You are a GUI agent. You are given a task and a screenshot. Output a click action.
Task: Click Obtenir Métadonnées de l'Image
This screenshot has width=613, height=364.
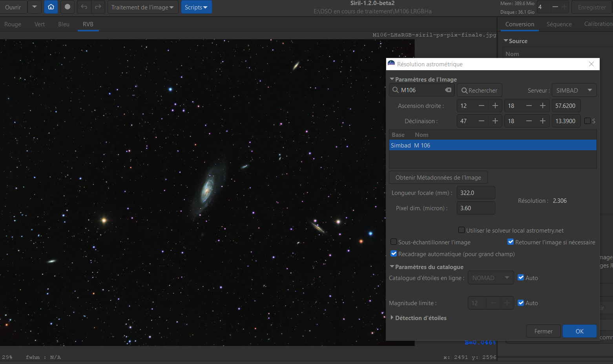coord(438,177)
